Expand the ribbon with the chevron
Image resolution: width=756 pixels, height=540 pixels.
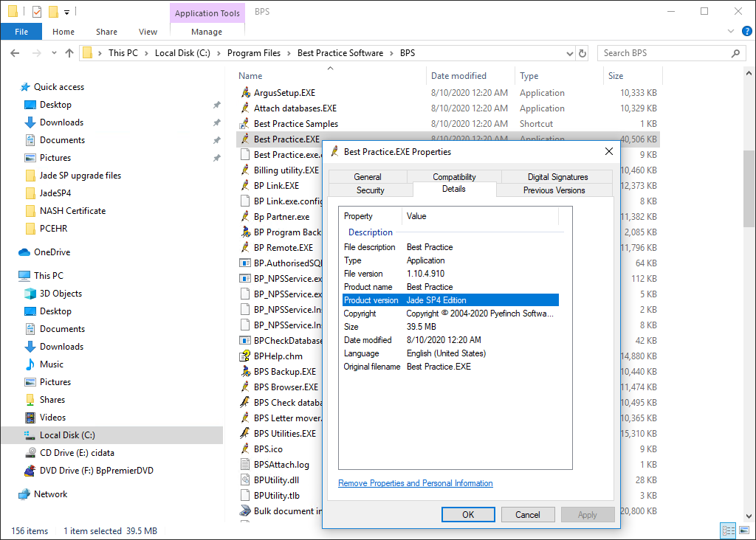[x=731, y=31]
